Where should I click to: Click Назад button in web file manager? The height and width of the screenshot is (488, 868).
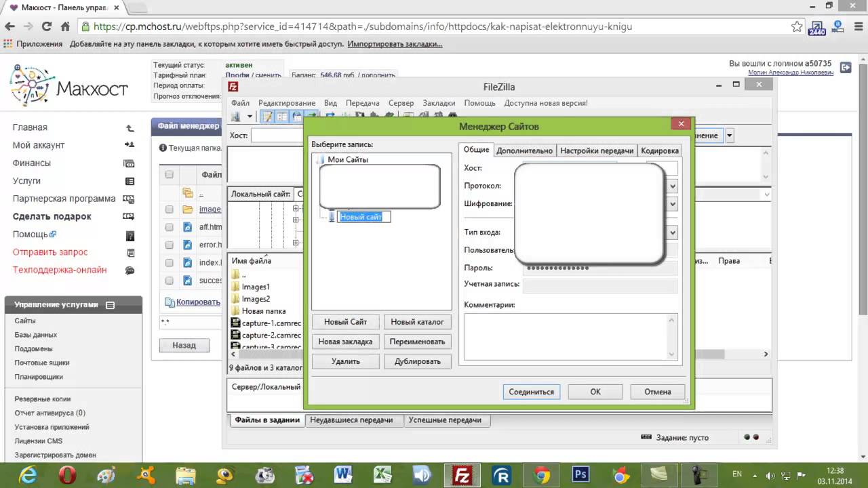(184, 345)
